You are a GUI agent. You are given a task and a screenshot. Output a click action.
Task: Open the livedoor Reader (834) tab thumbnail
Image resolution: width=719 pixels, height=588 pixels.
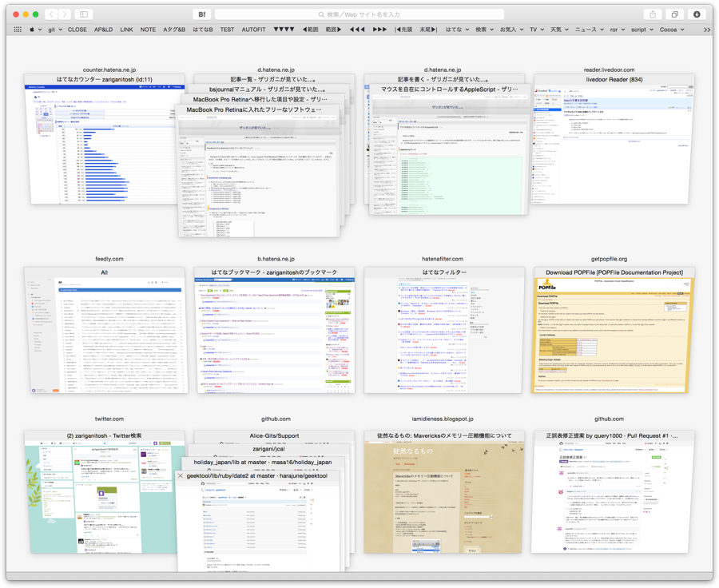pos(614,139)
